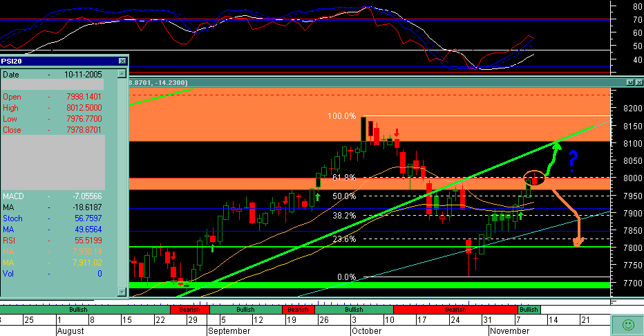Click the September month label on the time axis
The image size is (644, 336).
tap(229, 331)
